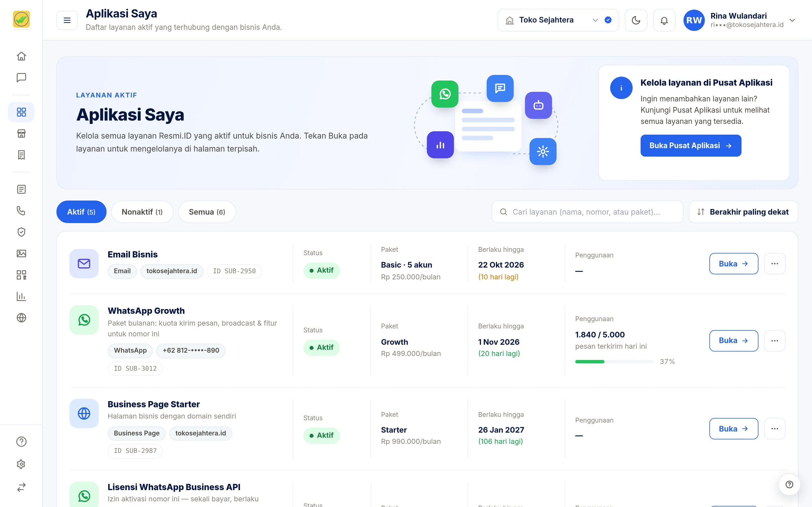Toggle the hamburger sidebar menu button
Viewport: 812px width, 507px height.
point(67,20)
